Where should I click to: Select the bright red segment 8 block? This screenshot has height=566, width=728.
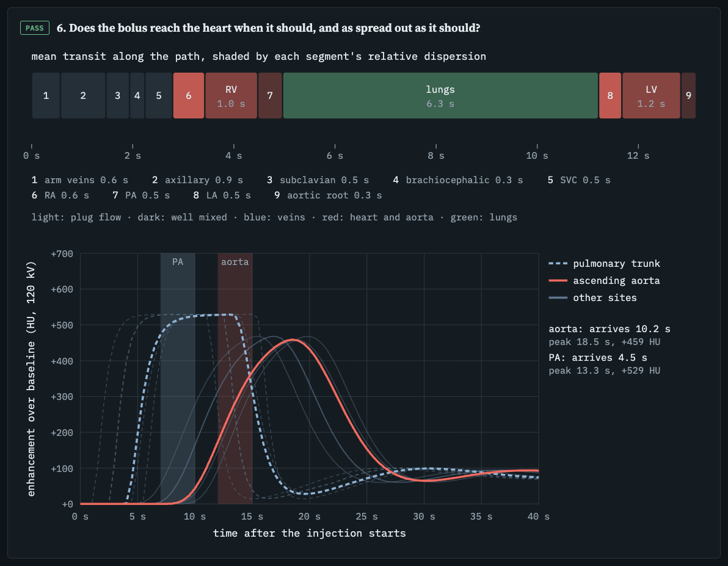pos(610,96)
